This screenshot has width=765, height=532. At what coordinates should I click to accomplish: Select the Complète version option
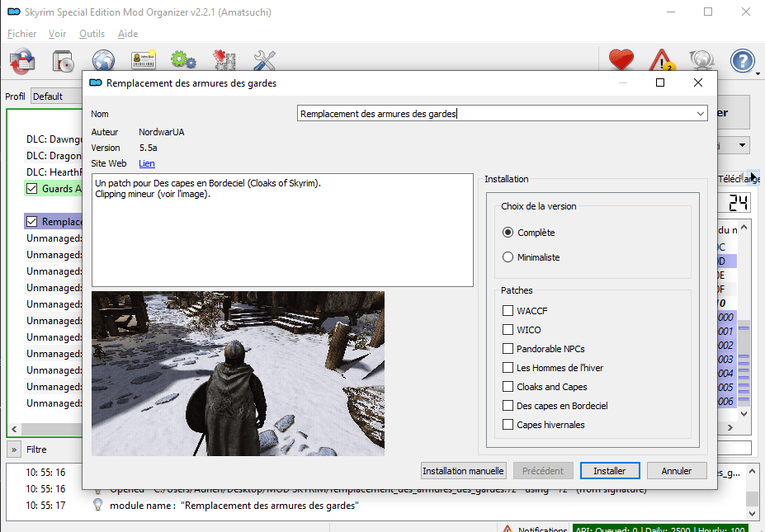508,233
